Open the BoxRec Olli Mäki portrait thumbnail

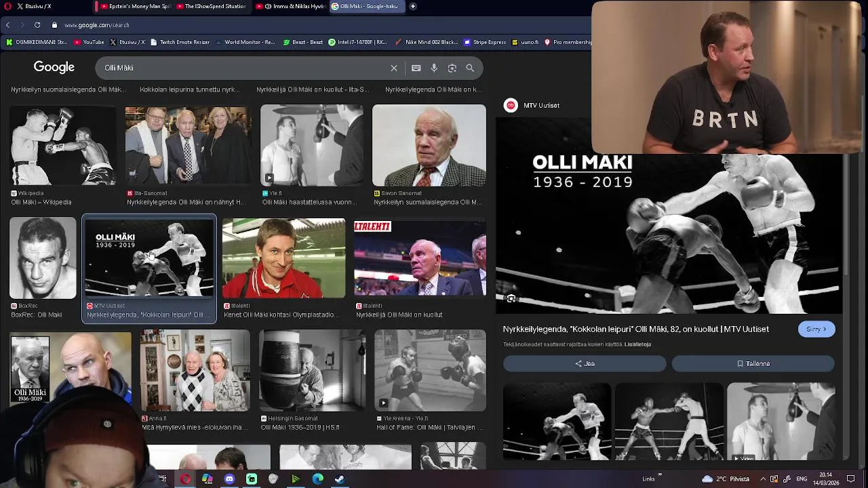(43, 258)
